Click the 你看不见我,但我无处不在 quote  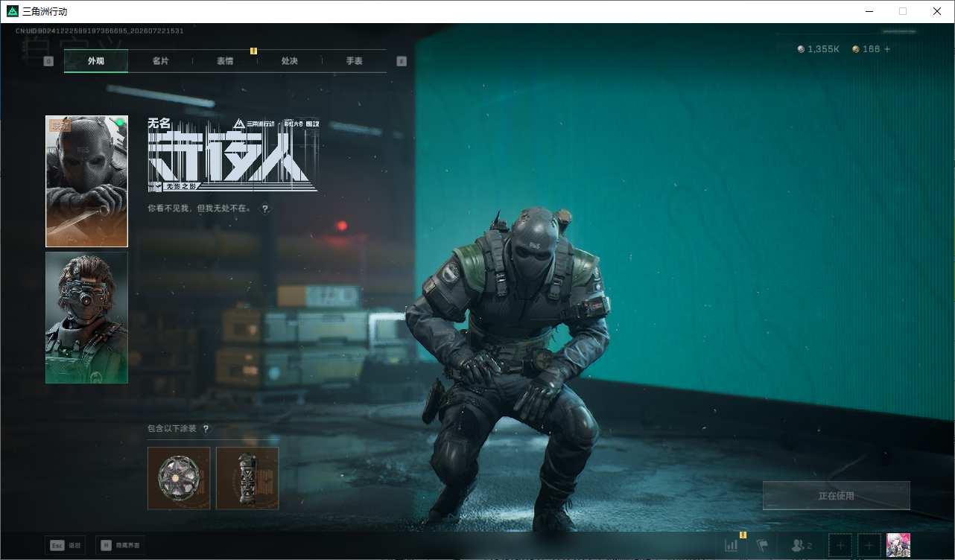(x=199, y=209)
